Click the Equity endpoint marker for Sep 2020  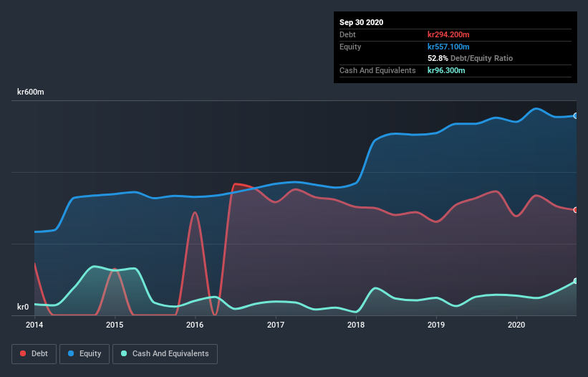click(576, 116)
